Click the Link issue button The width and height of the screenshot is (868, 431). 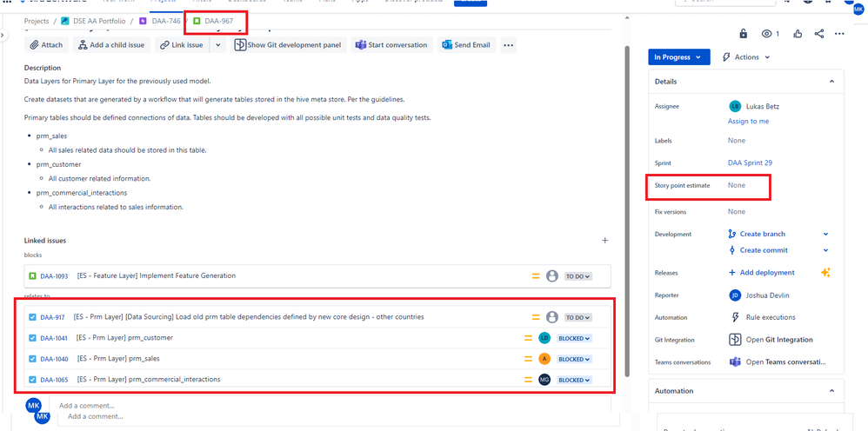(182, 45)
